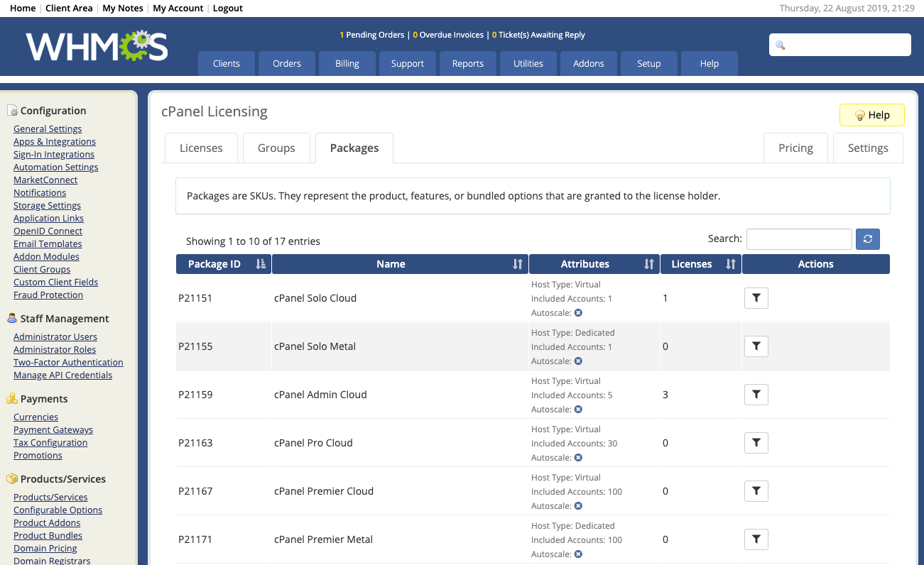Click Autoscale x icon for cPanel Premier Cloud
The image size is (924, 565).
[x=578, y=506]
